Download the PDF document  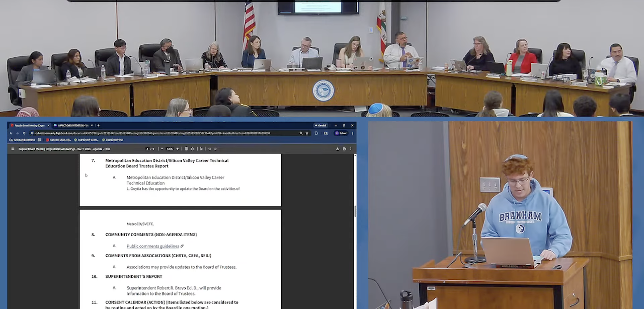338,149
